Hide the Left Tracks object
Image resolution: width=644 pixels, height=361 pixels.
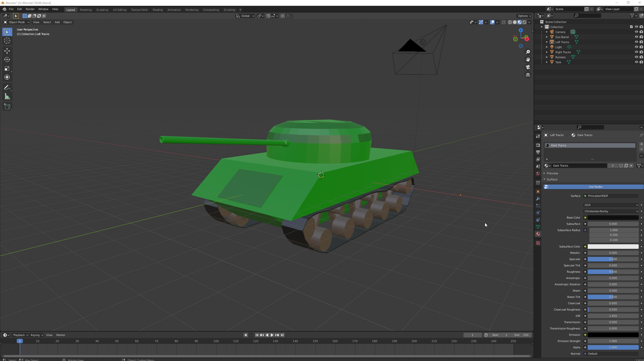(636, 42)
